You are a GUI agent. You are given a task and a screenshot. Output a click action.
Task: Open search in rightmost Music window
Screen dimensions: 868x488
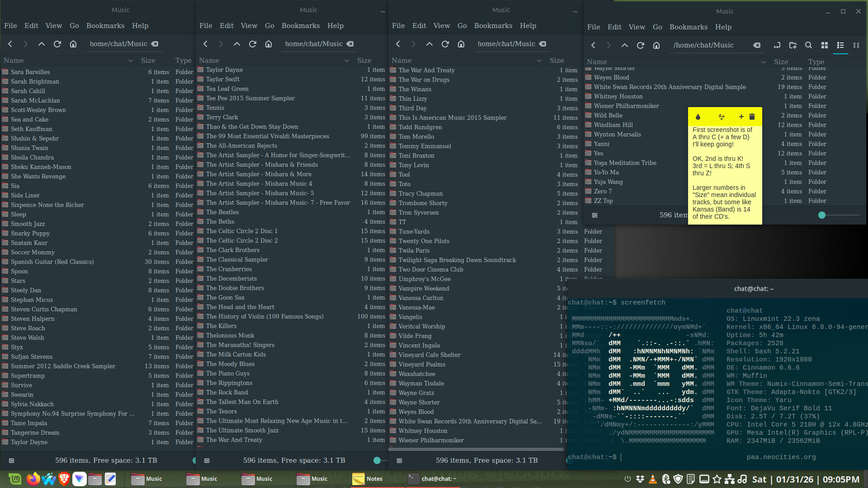pyautogui.click(x=808, y=45)
